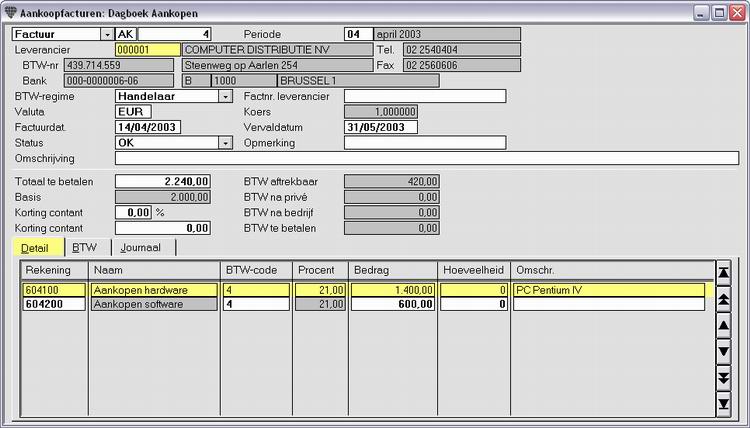Open the Journaal tab
The image size is (750, 428).
tap(144, 247)
